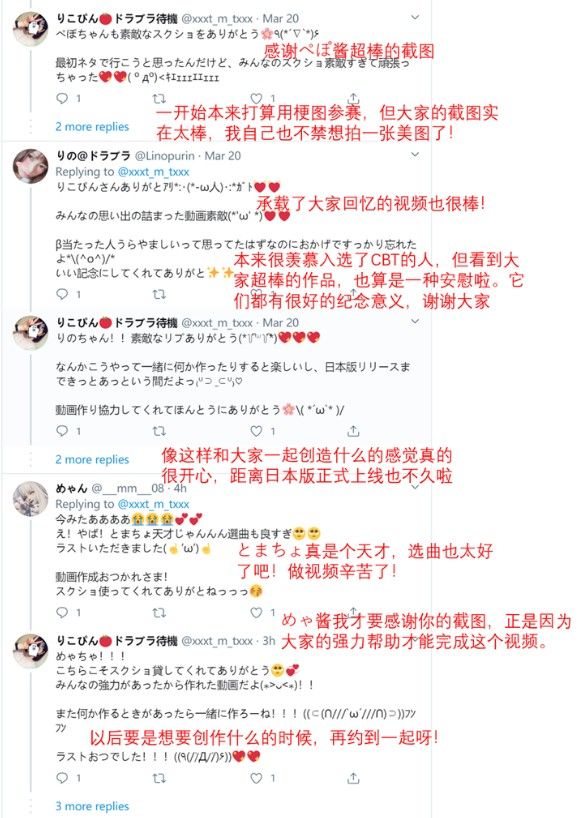The height and width of the screenshot is (818, 578).
Task: Reply to りの@ドラブラ's tweet
Action: [62, 294]
